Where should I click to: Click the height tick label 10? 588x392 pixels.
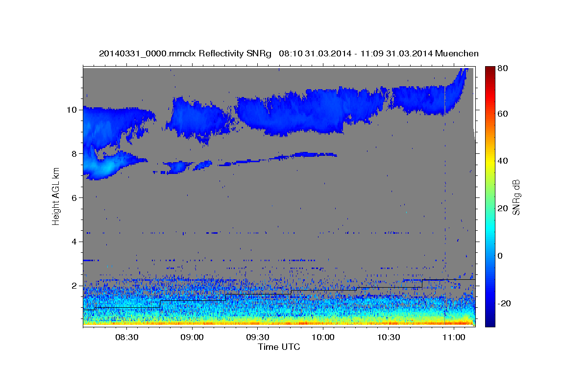coord(73,110)
